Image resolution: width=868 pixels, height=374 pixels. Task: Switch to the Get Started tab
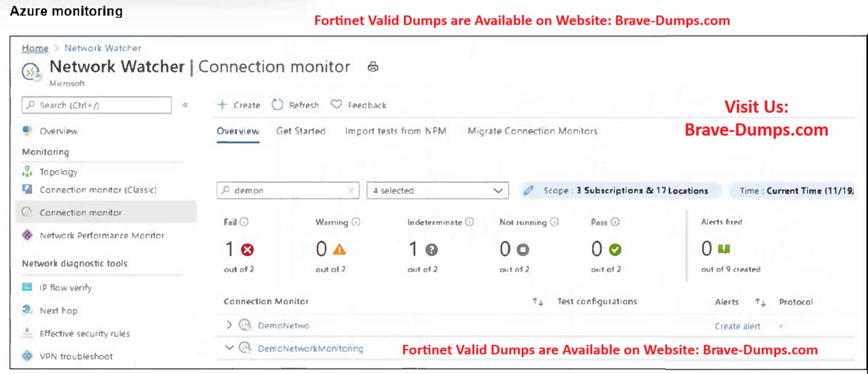pos(301,131)
